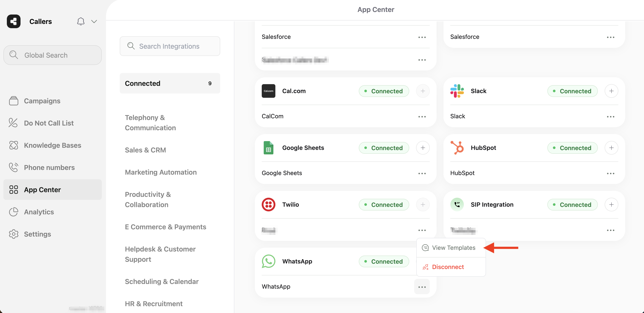
Task: Expand the Callers workspace chevron
Action: [94, 22]
